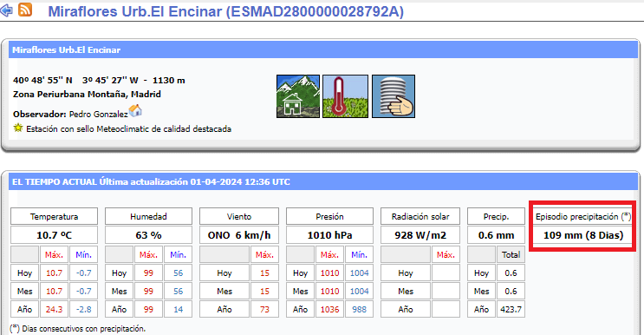Click current precipitation 0.6 mm value
This screenshot has height=335, width=644.
pos(496,235)
